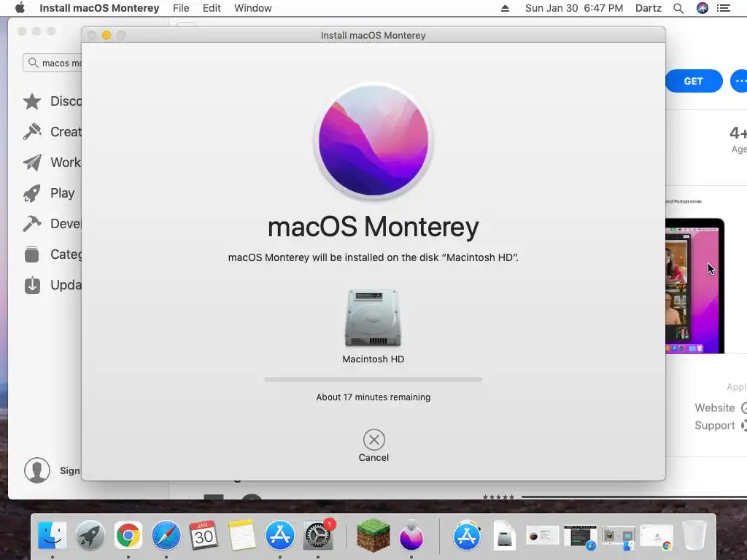Open App Store left of System Preferences
The image size is (747, 560).
tap(279, 536)
